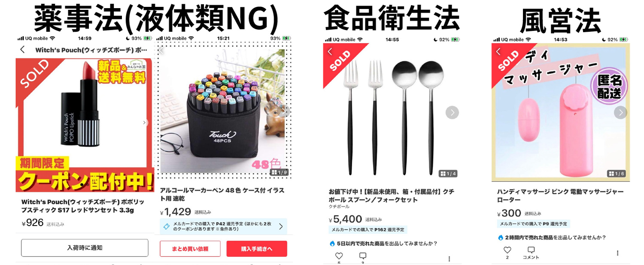Open the 5日以内で売れた商品 listing suggestion link
Image resolution: width=644 pixels, height=265 pixels.
click(360, 243)
